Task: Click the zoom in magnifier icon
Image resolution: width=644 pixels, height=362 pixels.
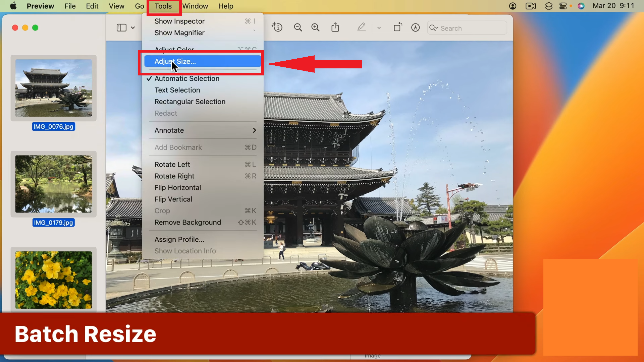Action: 315,28
